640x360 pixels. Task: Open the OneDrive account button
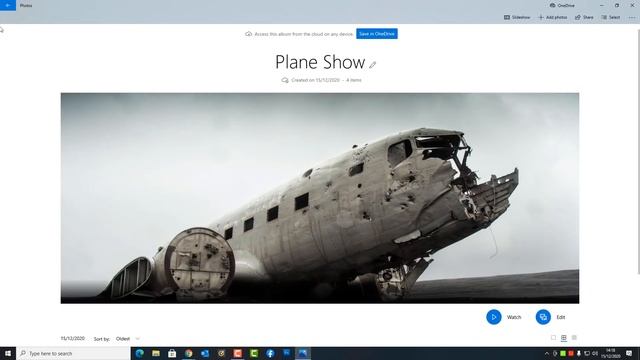562,5
